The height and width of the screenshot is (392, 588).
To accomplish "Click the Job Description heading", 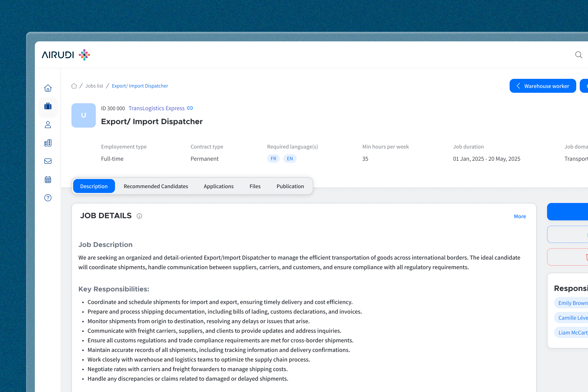I will click(x=105, y=245).
